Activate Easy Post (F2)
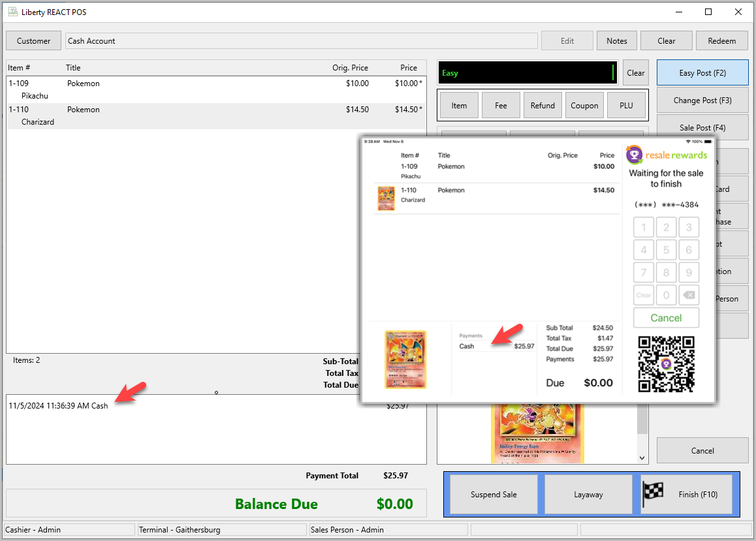The height and width of the screenshot is (541, 756). (702, 72)
